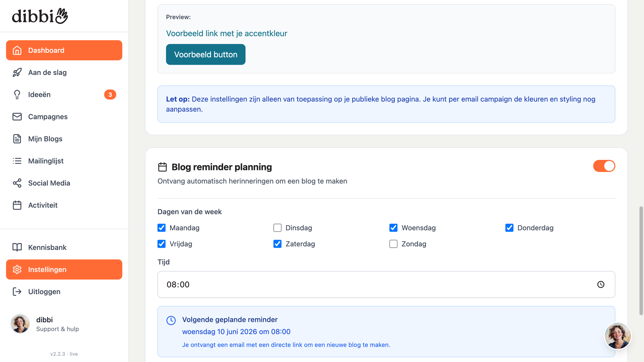
Task: Click the Uitloggen exit icon
Action: tap(17, 292)
